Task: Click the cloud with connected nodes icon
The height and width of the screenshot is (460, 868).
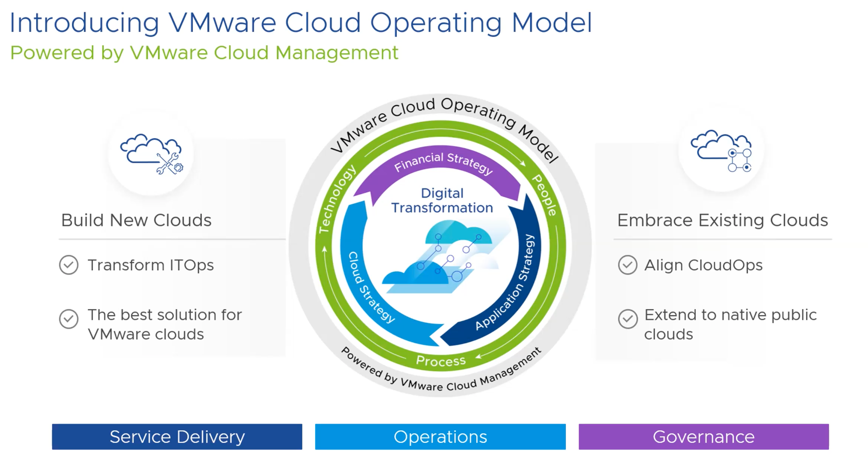Action: point(721,151)
